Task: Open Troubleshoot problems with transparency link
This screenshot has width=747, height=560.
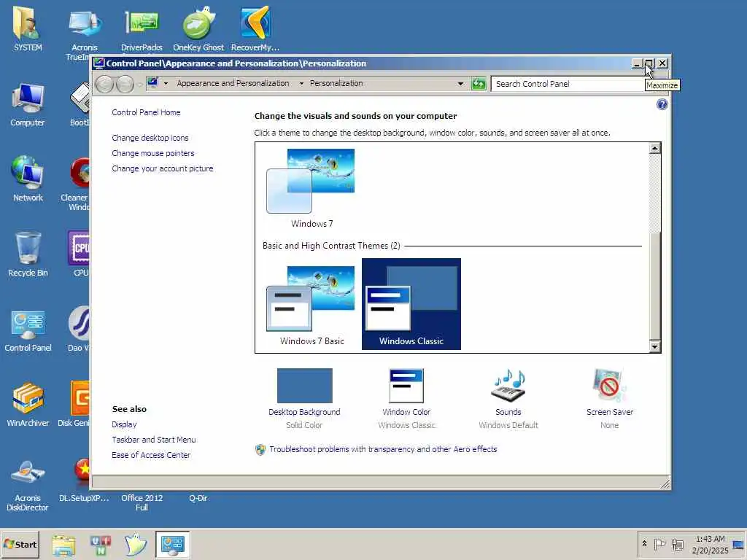Action: (x=383, y=449)
